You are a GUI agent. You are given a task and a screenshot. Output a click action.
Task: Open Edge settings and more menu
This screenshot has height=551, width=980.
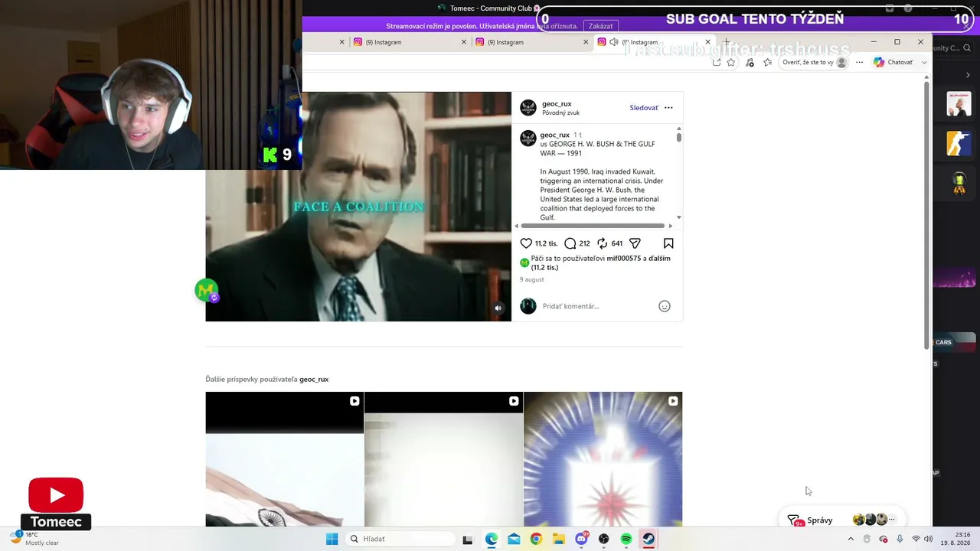859,63
